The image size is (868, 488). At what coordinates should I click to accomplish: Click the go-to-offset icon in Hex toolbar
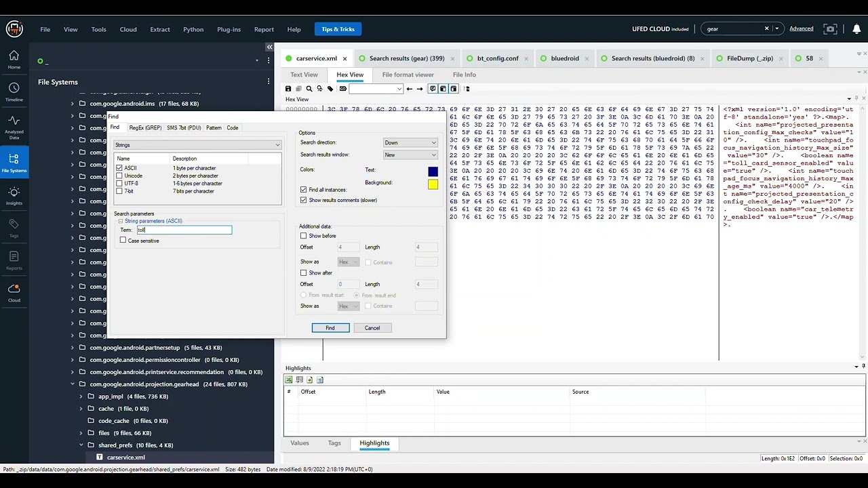click(343, 89)
